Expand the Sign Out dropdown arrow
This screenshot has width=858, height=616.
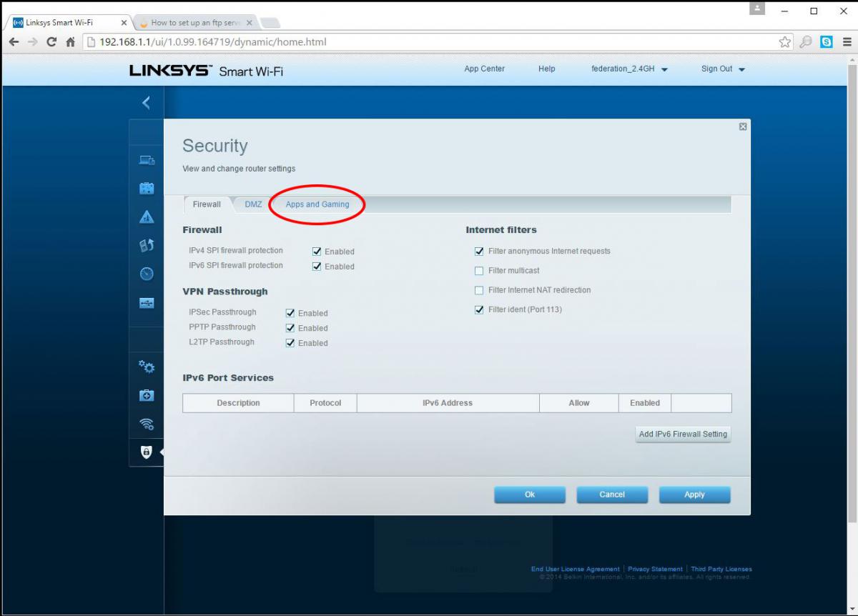tap(741, 70)
